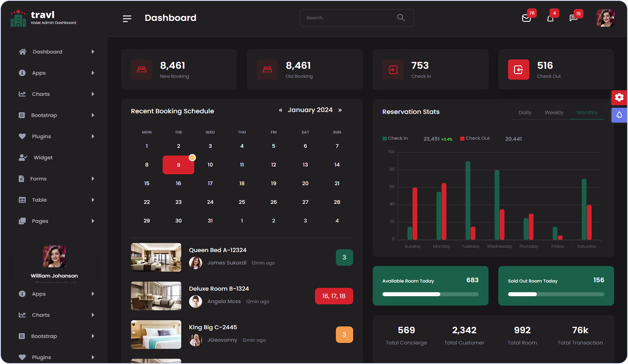The height and width of the screenshot is (364, 628).
Task: Select the Monthly stats tab
Action: point(587,112)
